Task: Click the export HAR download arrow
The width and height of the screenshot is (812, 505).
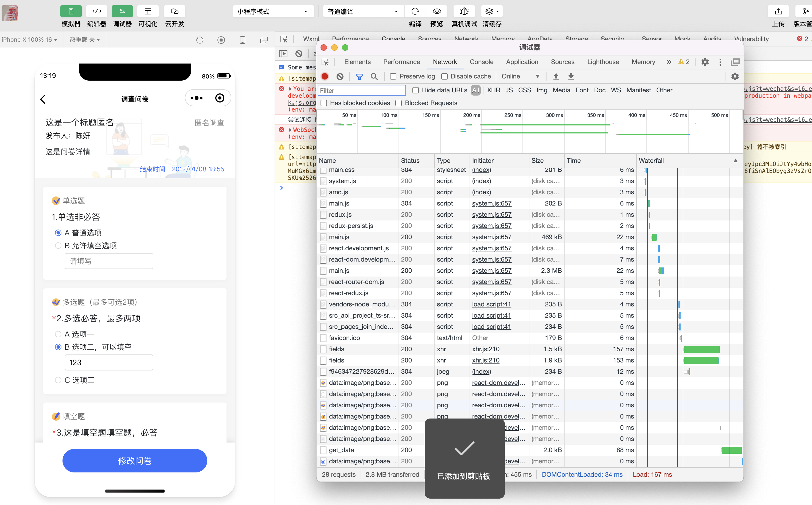Action: coord(571,77)
